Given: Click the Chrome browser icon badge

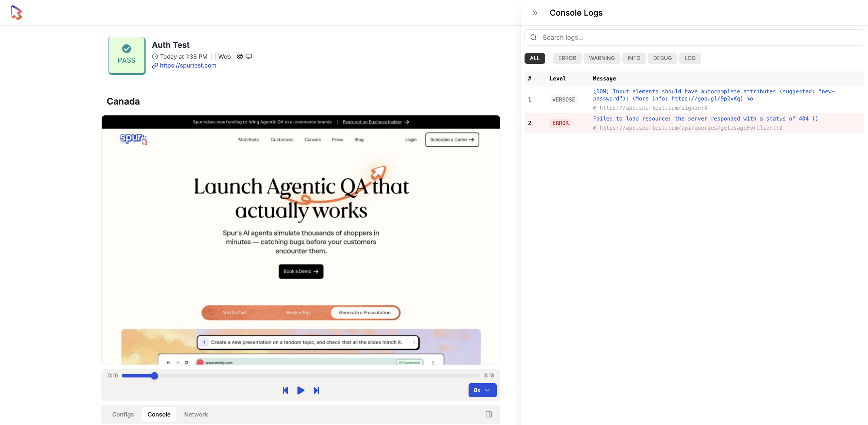Looking at the screenshot, I should click(240, 56).
